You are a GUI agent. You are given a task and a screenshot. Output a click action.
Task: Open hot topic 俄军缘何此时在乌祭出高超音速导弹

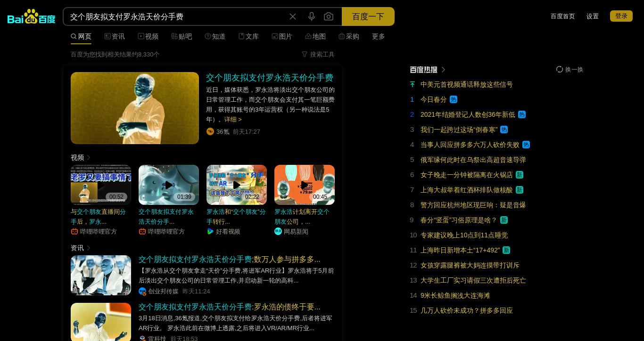point(473,160)
